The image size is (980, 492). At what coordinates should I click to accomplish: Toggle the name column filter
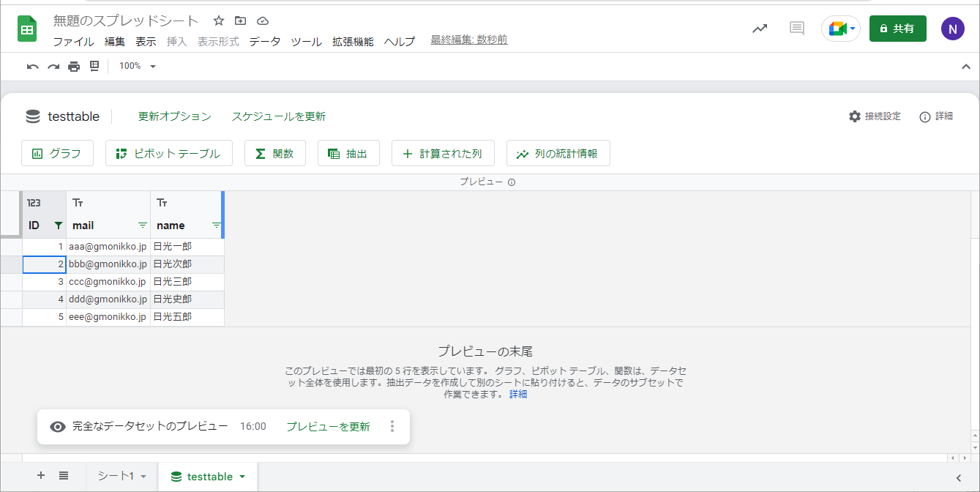(216, 225)
